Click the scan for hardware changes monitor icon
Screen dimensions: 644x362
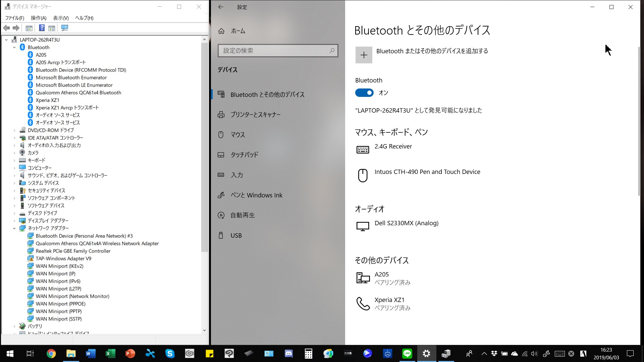pyautogui.click(x=65, y=28)
